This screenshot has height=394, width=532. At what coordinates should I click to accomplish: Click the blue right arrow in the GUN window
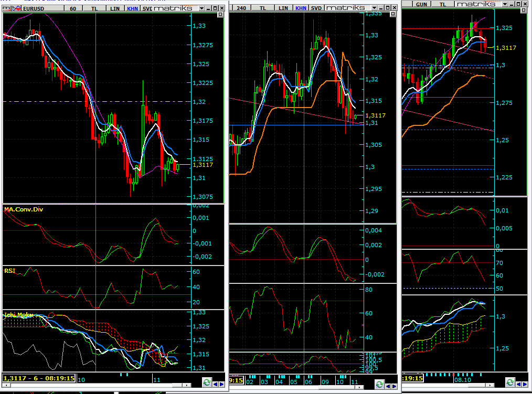525,384
